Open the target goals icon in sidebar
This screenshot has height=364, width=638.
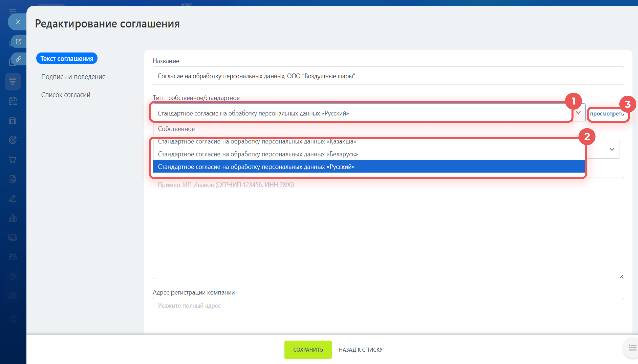point(13,140)
